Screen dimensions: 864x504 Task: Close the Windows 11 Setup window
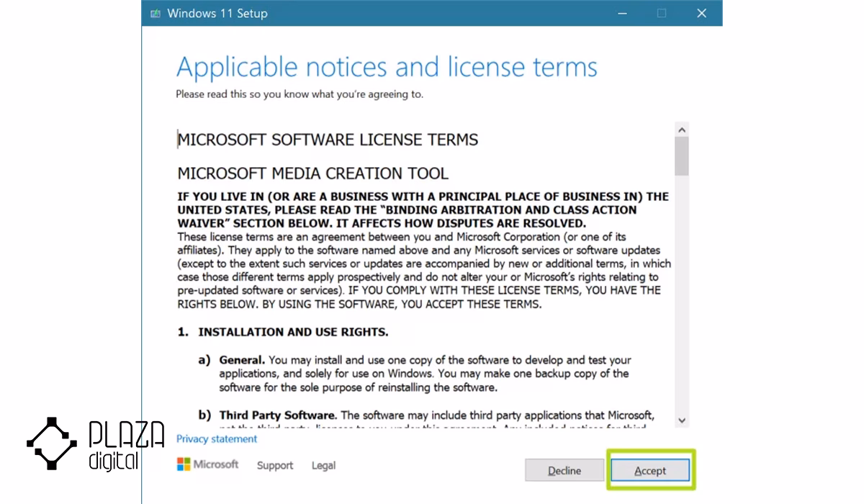click(701, 13)
